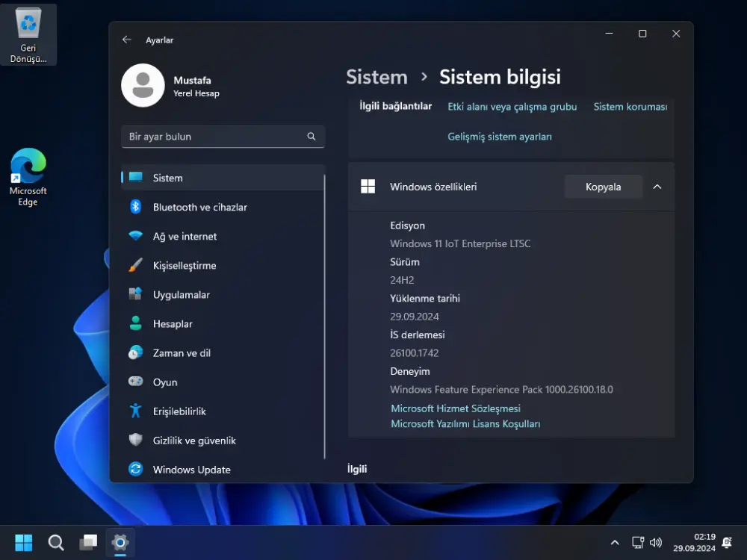Click the Windows 11 IoT Enterprise LTSC text
This screenshot has width=747, height=560.
pyautogui.click(x=460, y=244)
